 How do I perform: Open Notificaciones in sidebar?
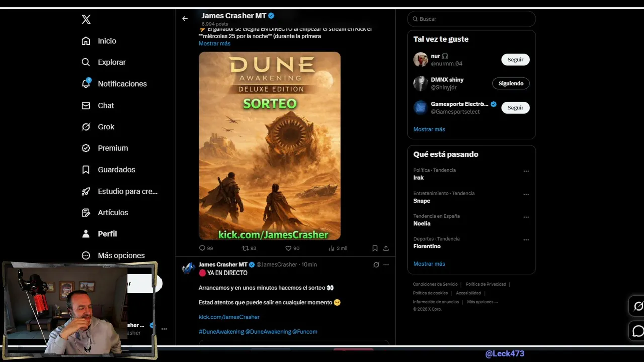[x=114, y=84]
